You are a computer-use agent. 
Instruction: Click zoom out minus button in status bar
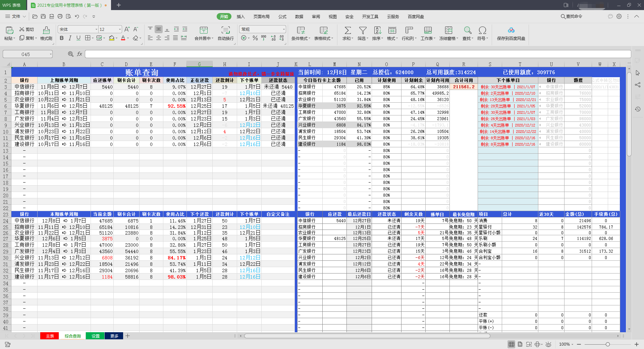pos(579,344)
